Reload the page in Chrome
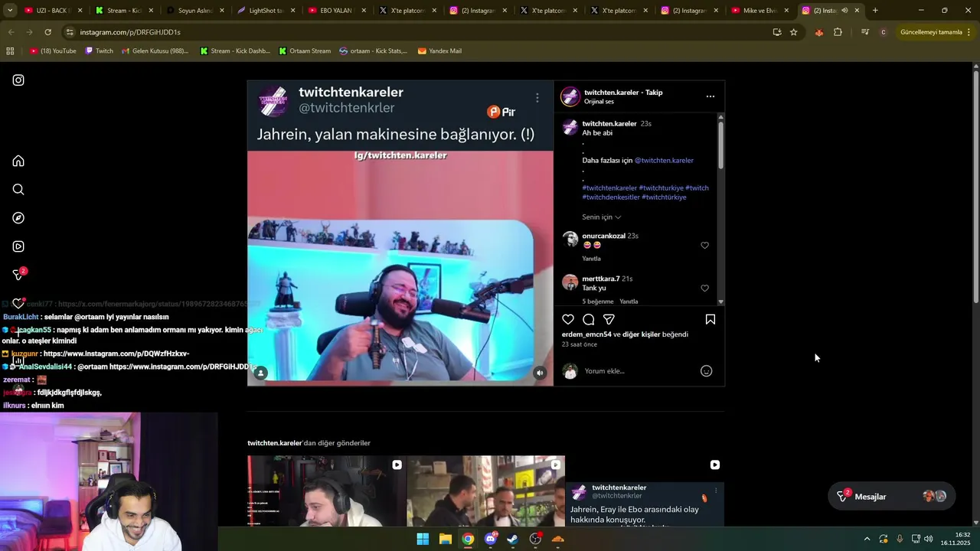 [47, 32]
